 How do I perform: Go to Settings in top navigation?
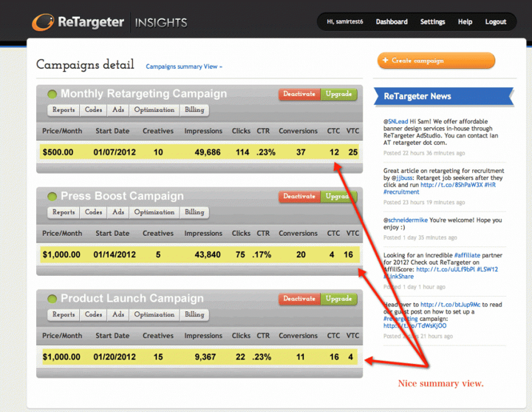tap(432, 22)
